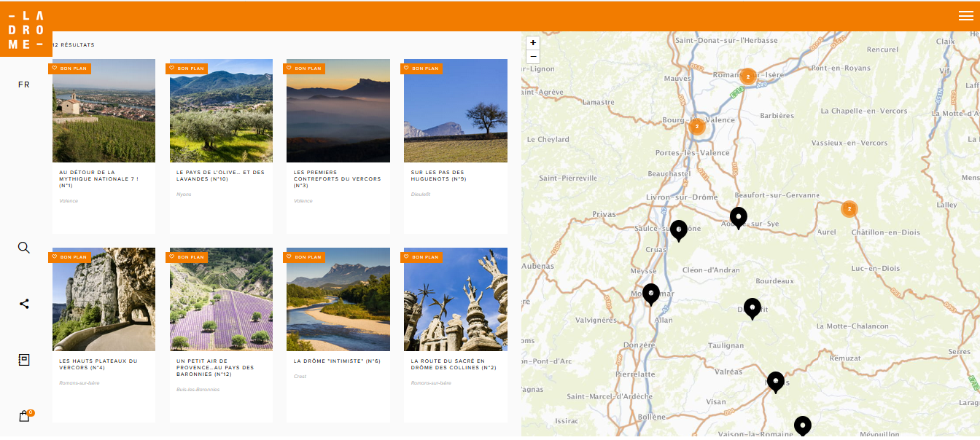Open the search magnifier icon

pyautogui.click(x=24, y=248)
